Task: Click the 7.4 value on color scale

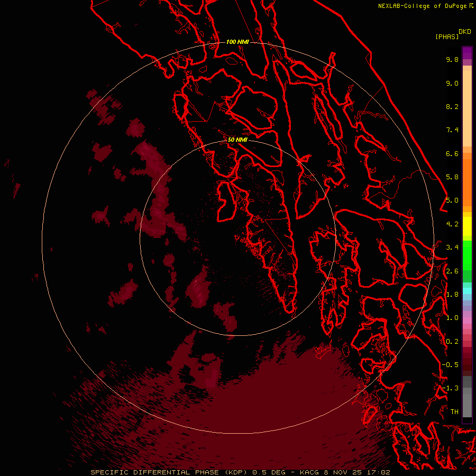Action: [452, 130]
